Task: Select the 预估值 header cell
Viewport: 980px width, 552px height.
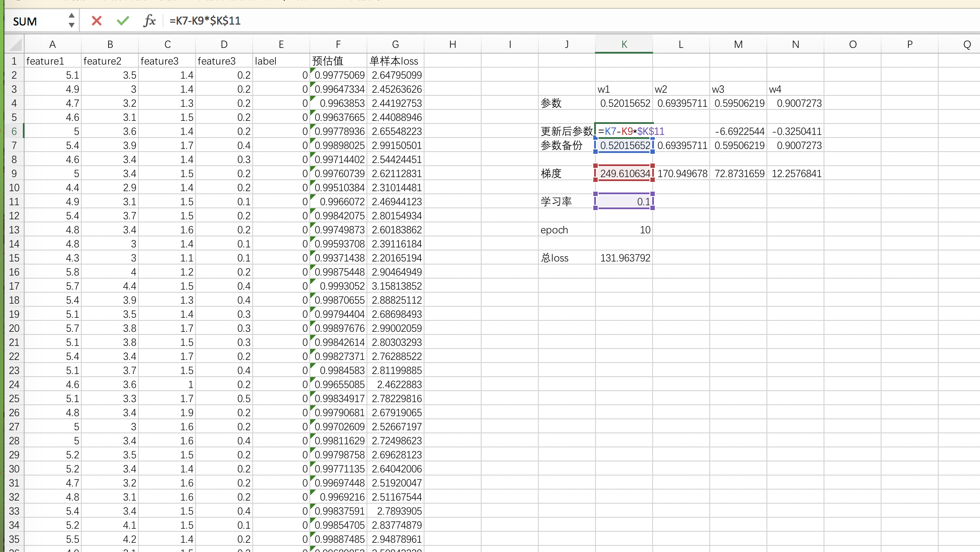Action: [x=338, y=61]
